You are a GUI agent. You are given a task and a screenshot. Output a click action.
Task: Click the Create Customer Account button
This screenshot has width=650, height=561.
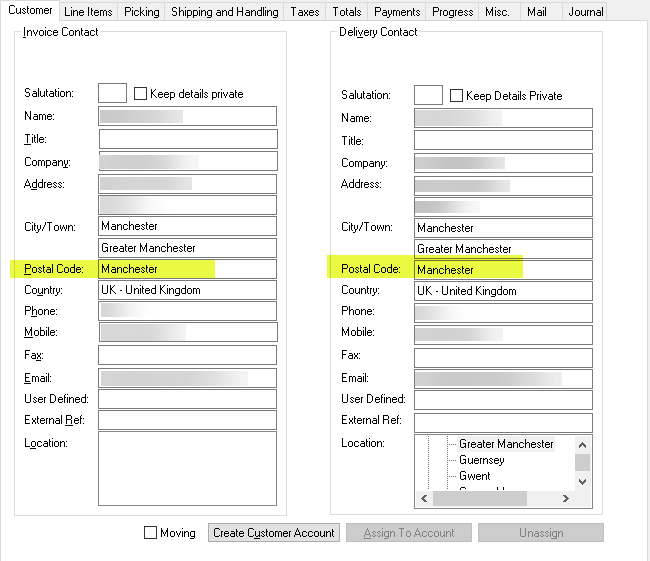pos(273,533)
